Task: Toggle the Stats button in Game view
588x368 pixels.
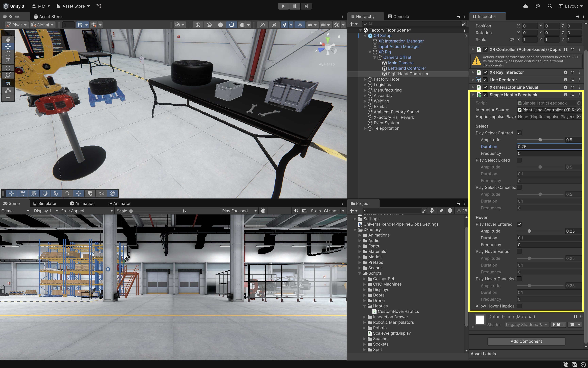Action: tap(316, 211)
